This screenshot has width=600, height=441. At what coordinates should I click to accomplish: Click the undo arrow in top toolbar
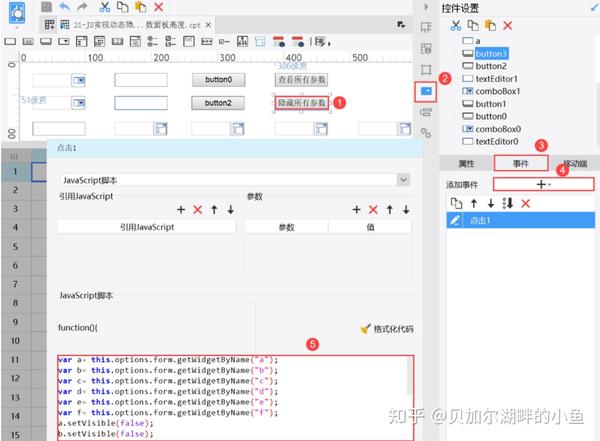[65, 7]
